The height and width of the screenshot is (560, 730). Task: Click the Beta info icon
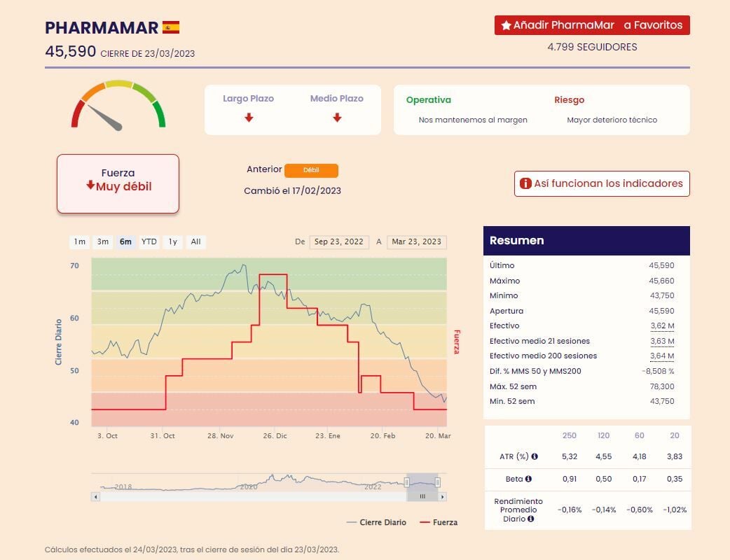click(x=528, y=479)
